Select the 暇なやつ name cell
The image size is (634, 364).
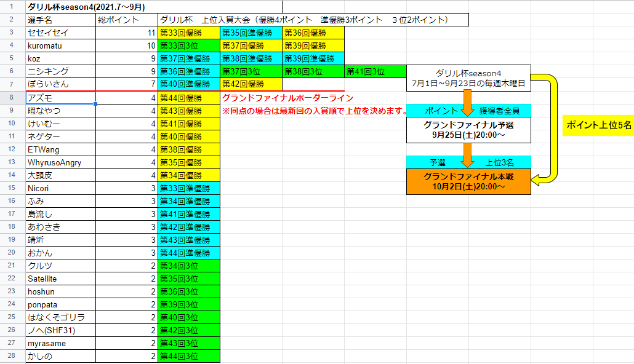(61, 111)
